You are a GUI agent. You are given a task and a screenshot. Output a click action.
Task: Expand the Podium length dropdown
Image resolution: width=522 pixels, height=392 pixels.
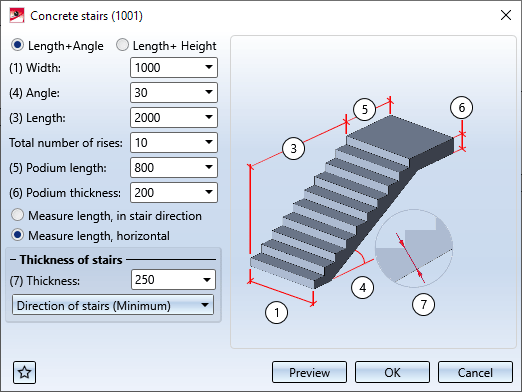(x=209, y=167)
